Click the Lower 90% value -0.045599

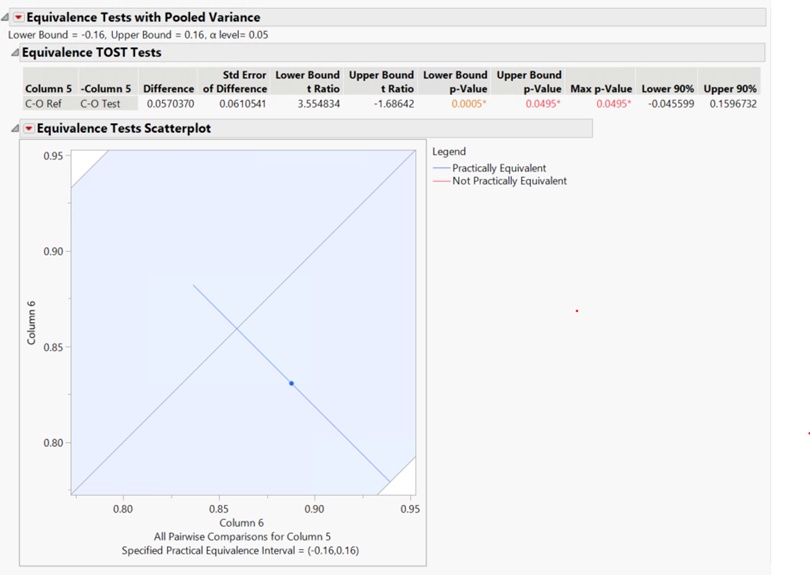point(671,104)
